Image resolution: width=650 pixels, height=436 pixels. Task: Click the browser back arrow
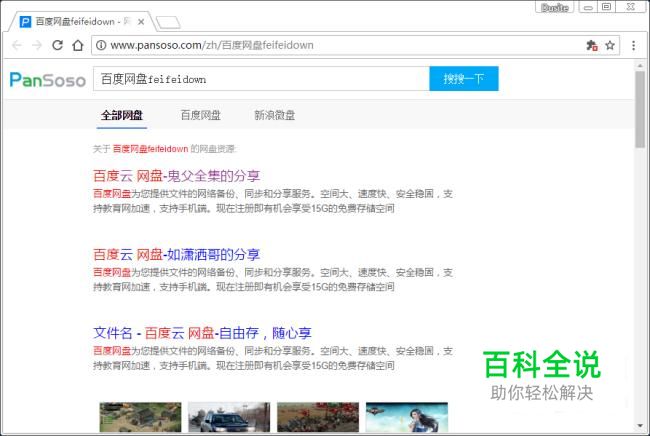[x=17, y=45]
